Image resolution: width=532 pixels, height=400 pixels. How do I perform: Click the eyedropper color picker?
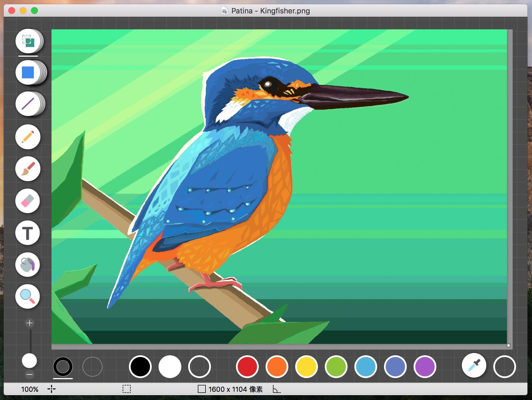pos(474,366)
